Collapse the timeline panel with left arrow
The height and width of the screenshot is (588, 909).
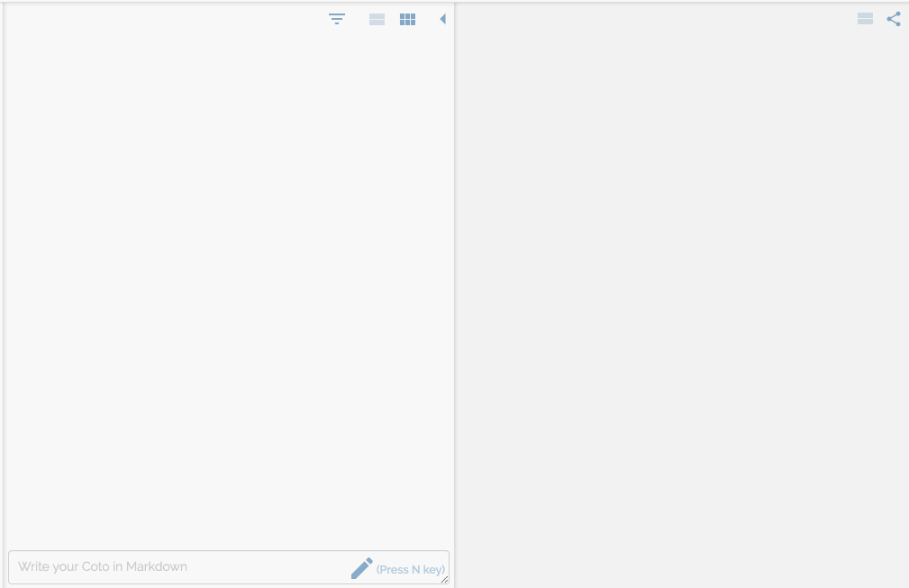[442, 19]
